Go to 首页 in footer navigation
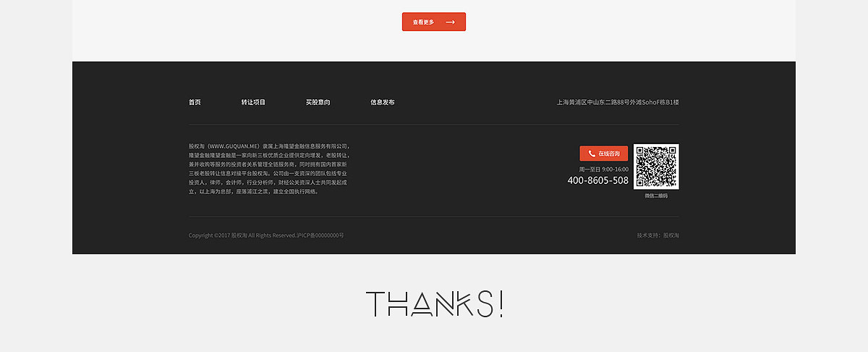This screenshot has height=352, width=868. (x=195, y=102)
